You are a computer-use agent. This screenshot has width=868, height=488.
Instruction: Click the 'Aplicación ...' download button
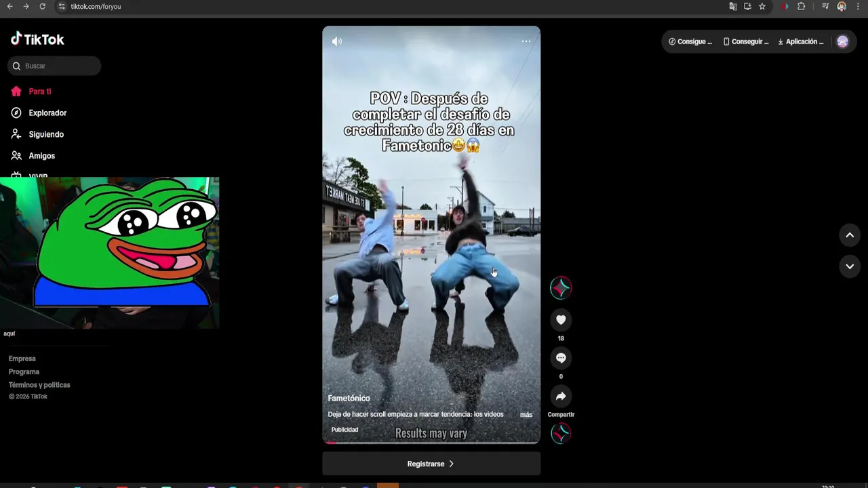(x=801, y=41)
